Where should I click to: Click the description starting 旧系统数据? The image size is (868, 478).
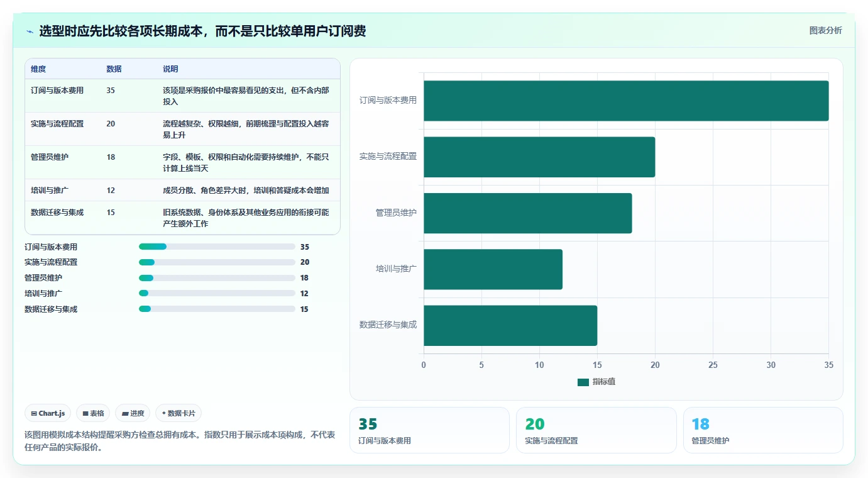(246, 218)
